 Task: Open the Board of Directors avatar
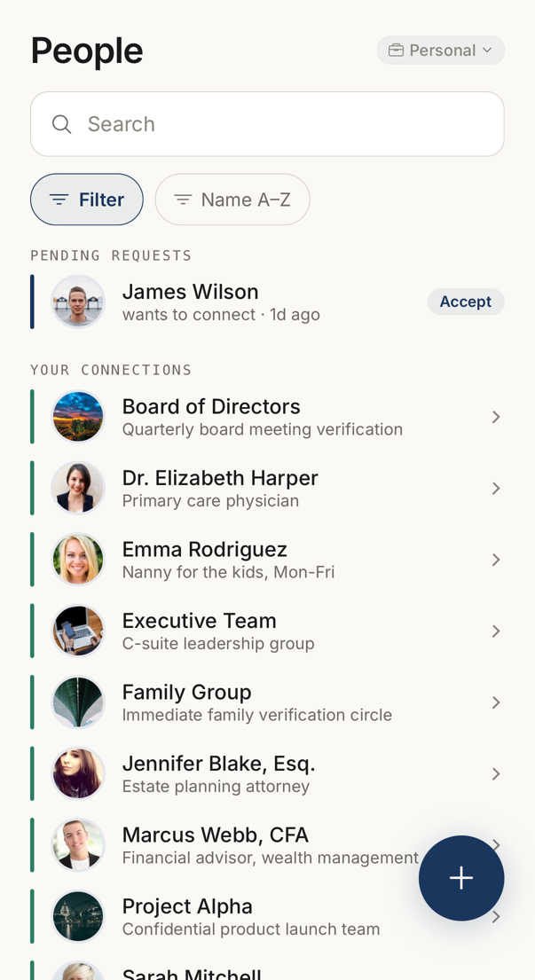coord(78,416)
